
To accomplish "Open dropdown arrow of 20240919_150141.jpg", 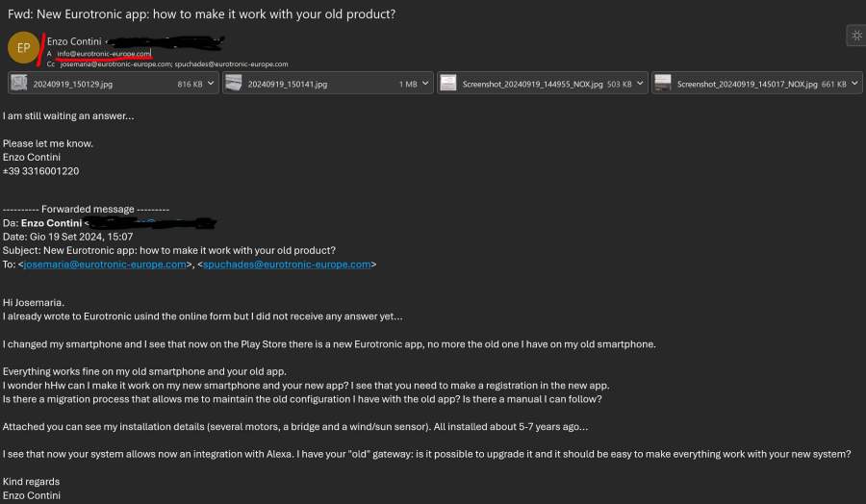I will [x=426, y=84].
